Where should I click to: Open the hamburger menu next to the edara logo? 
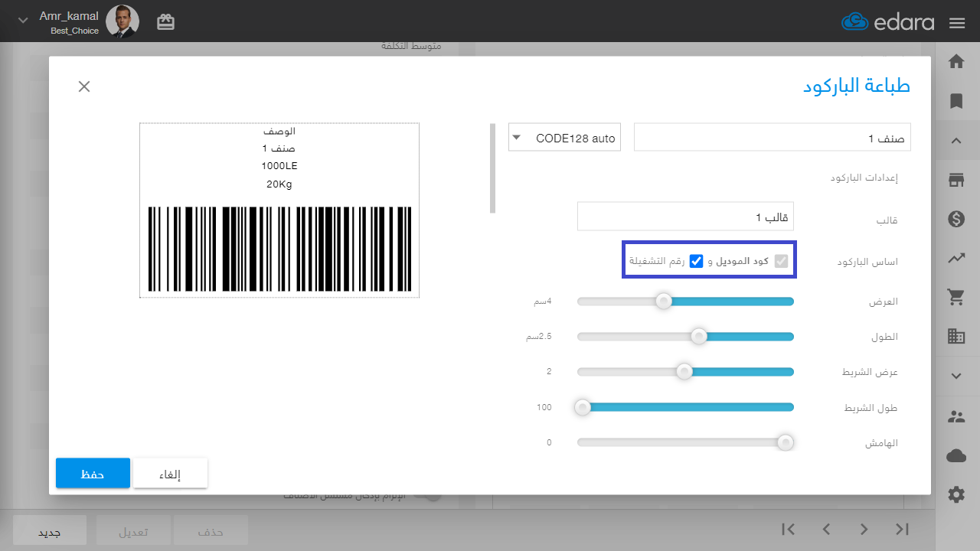tap(956, 22)
